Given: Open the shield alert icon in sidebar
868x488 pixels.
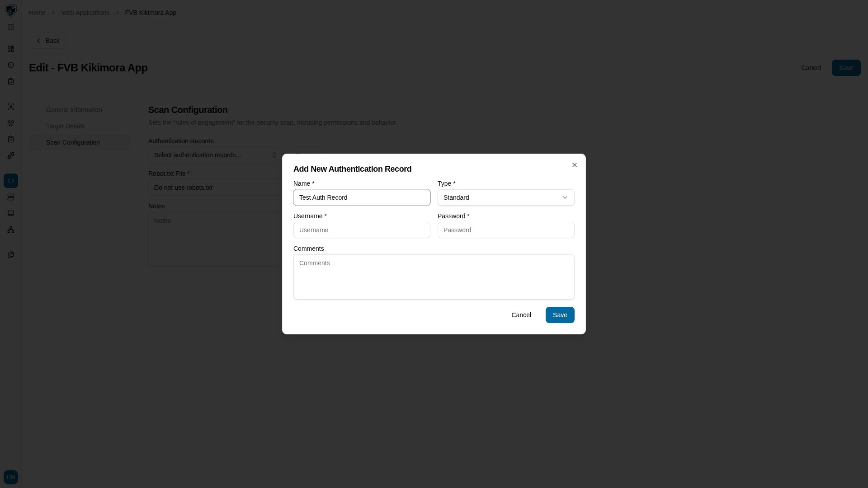Looking at the screenshot, I should coord(11,65).
